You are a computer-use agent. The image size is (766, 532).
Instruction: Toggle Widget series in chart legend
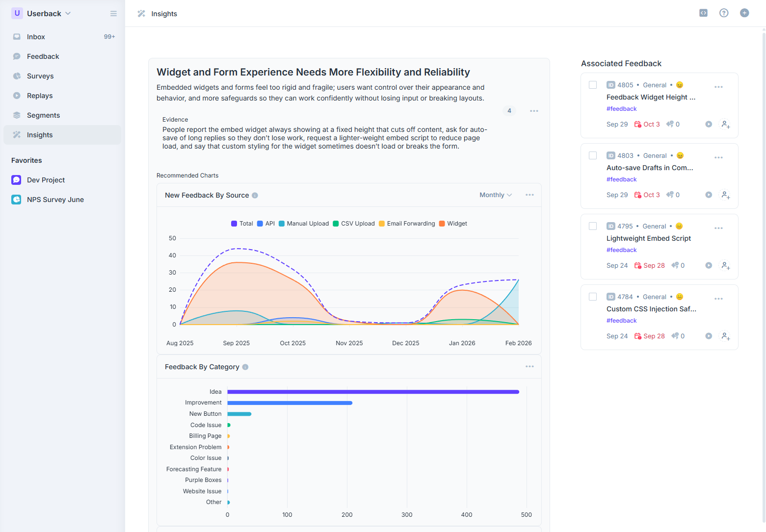[x=453, y=224]
